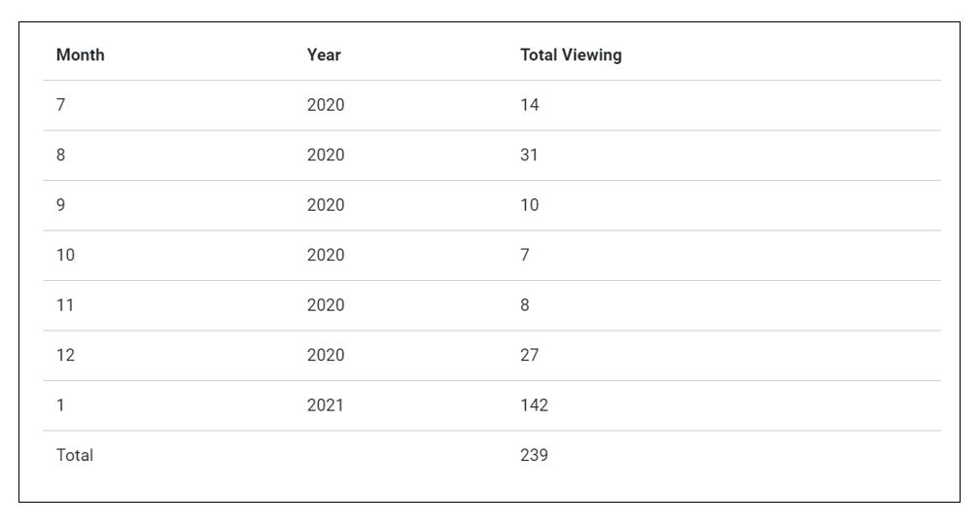Select total viewing value 10

[530, 205]
